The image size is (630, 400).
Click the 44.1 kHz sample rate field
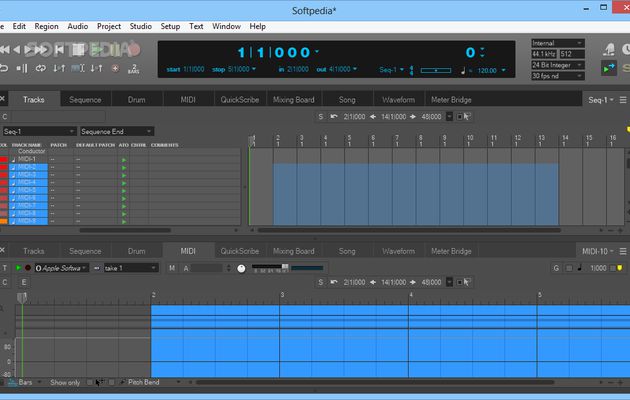point(544,54)
